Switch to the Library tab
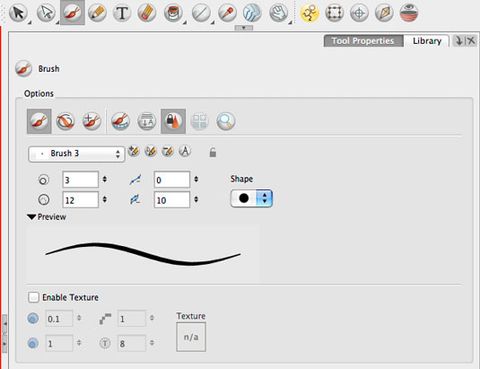Screen dimensions: 480x369 point(427,41)
